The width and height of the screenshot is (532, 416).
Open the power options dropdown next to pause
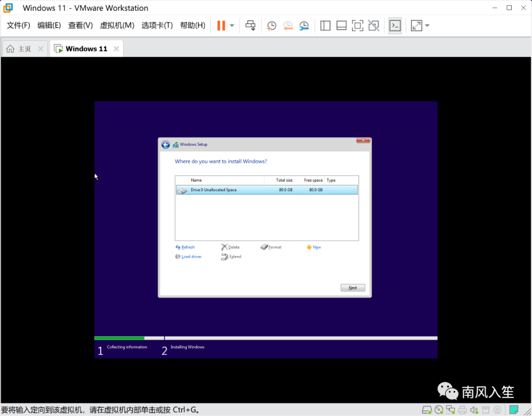pyautogui.click(x=232, y=26)
